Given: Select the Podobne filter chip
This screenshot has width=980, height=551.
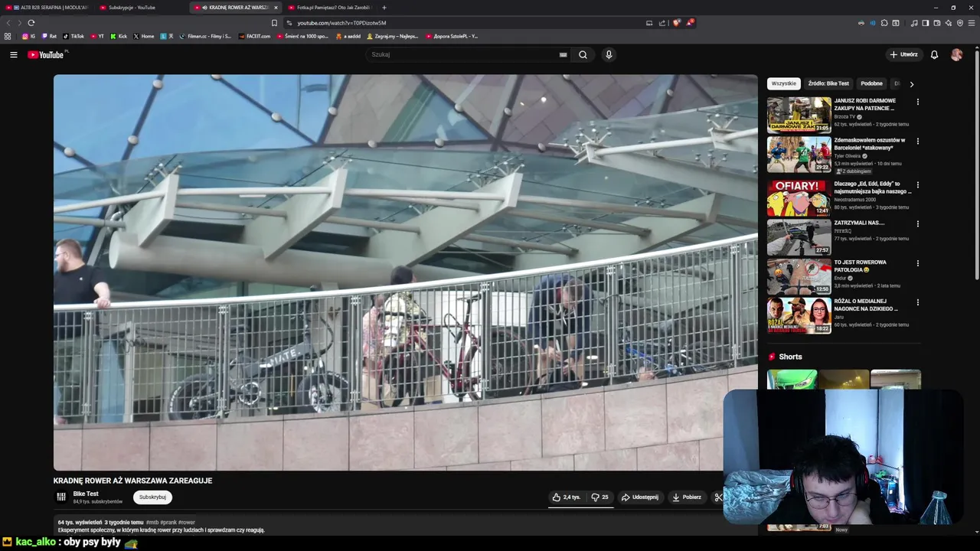Looking at the screenshot, I should 871,83.
